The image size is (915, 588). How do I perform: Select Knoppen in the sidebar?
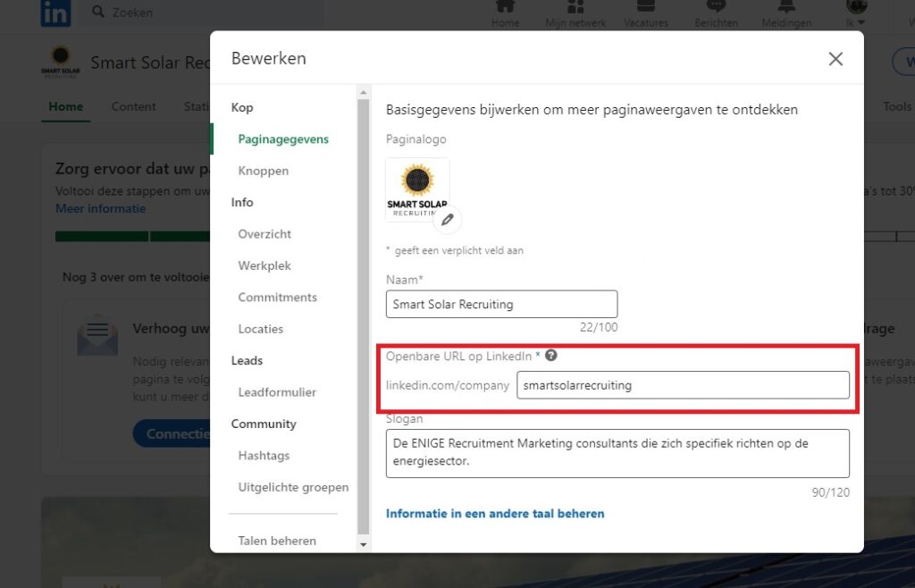tap(263, 171)
